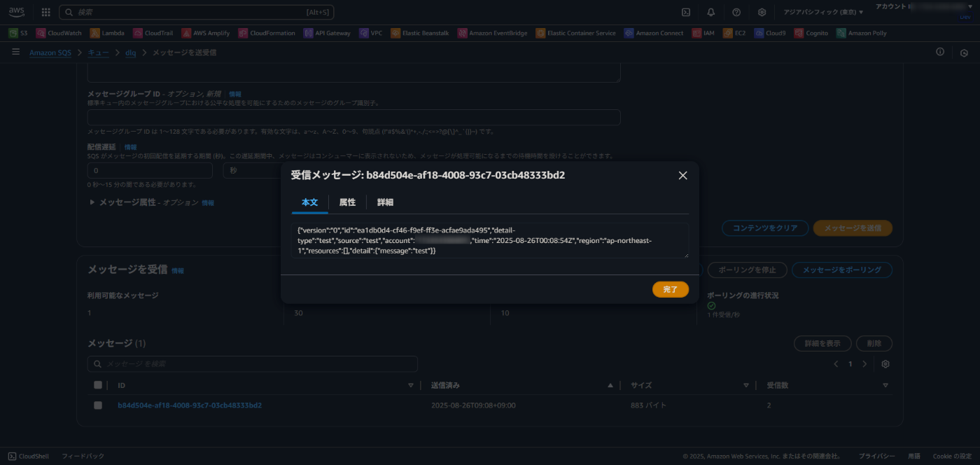The height and width of the screenshot is (465, 980).
Task: Switch to the 属性 attributes tab
Action: coord(347,202)
